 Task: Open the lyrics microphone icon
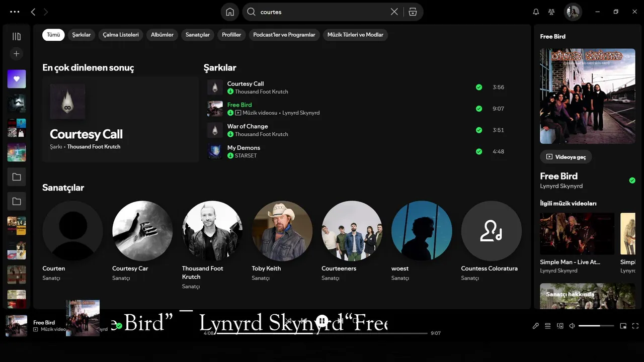click(x=536, y=326)
